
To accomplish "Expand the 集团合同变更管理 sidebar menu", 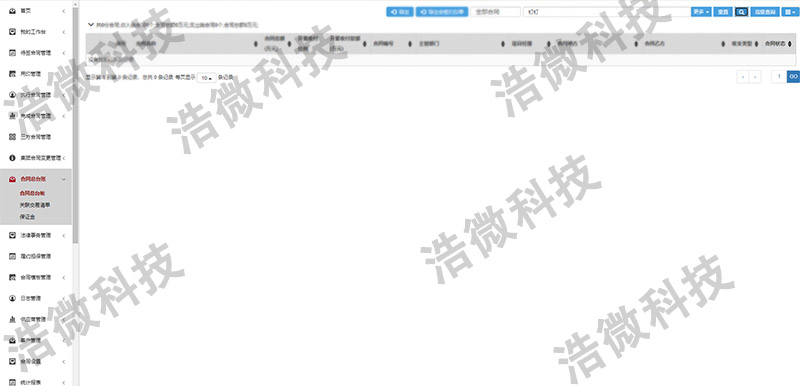I will 63,158.
